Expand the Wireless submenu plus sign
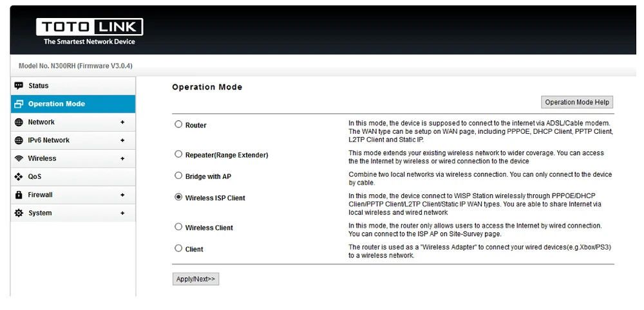The height and width of the screenshot is (310, 644). [x=122, y=158]
